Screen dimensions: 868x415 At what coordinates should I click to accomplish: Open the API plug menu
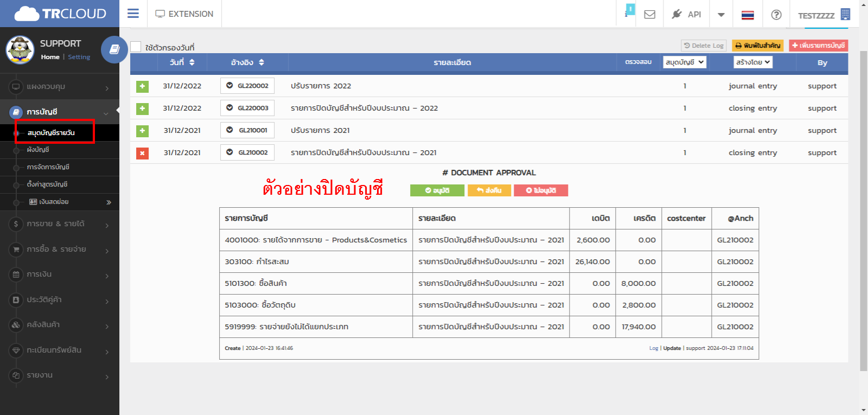point(686,14)
